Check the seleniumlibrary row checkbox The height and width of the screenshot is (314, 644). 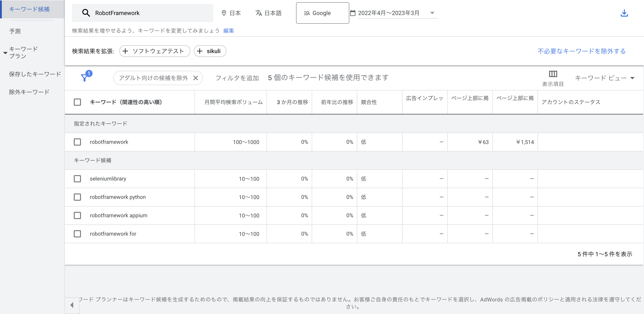(x=77, y=179)
